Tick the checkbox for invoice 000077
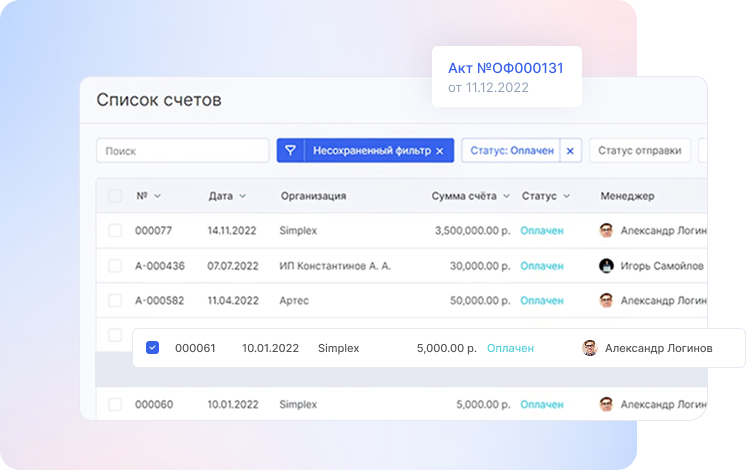753x470 pixels. 115,231
